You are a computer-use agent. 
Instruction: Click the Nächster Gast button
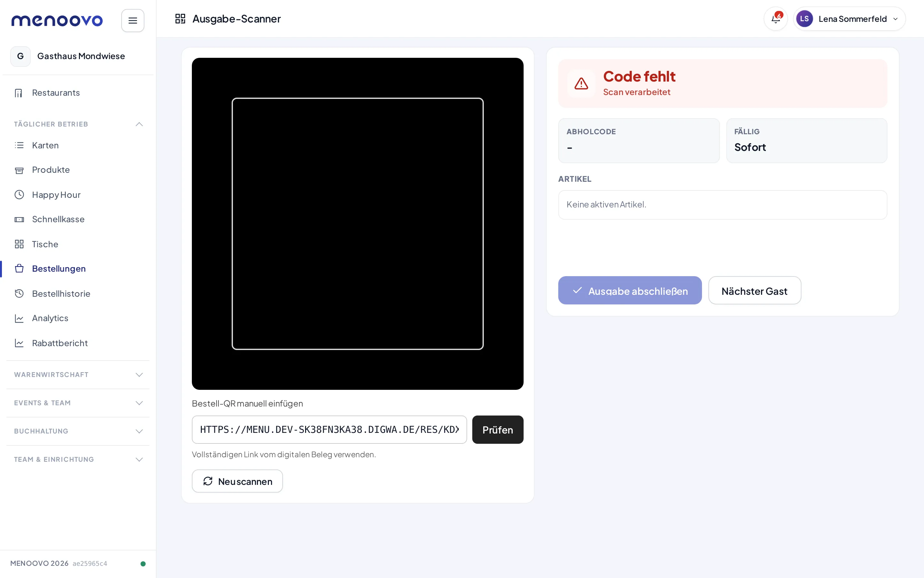(755, 291)
